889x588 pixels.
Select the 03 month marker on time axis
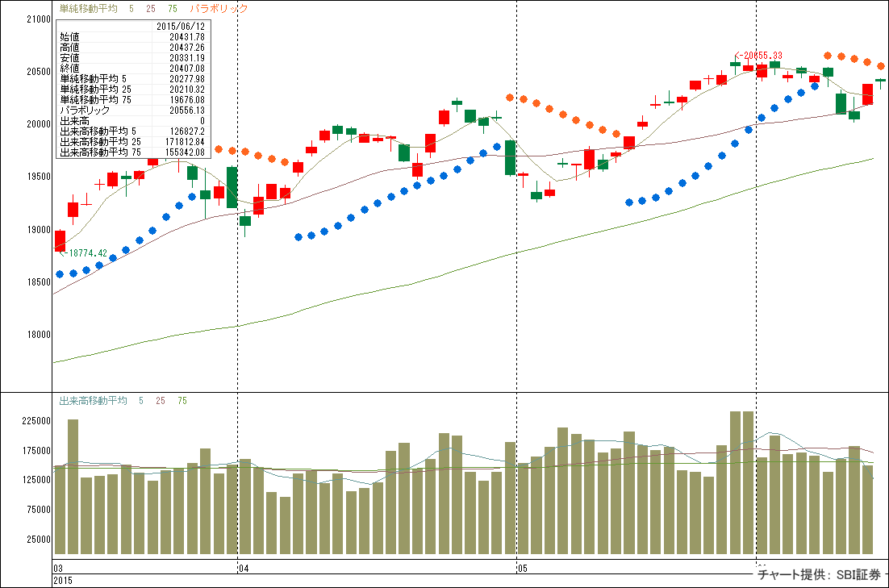click(58, 568)
